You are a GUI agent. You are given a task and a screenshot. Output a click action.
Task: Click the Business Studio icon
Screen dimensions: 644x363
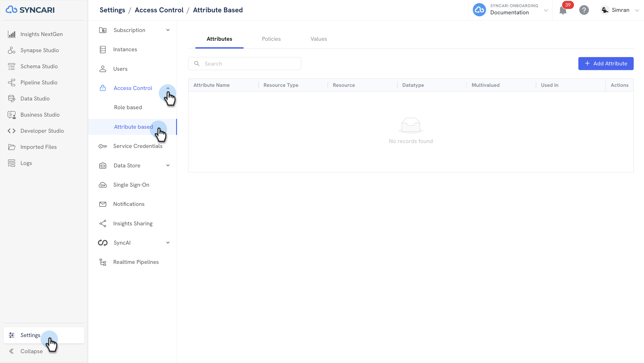pyautogui.click(x=11, y=115)
